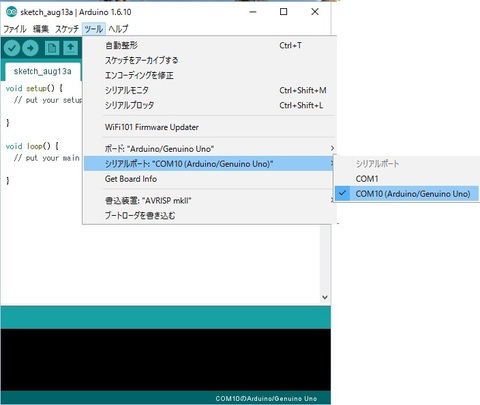Click the Open sketch up-arrow icon

tap(70, 48)
